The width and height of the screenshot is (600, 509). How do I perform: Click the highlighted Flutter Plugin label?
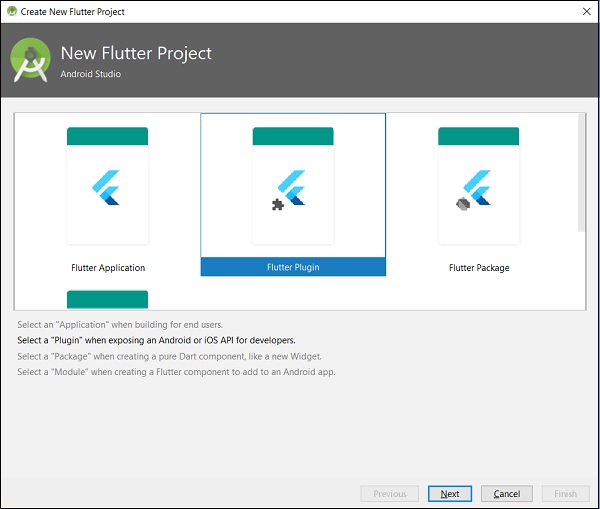tap(293, 267)
